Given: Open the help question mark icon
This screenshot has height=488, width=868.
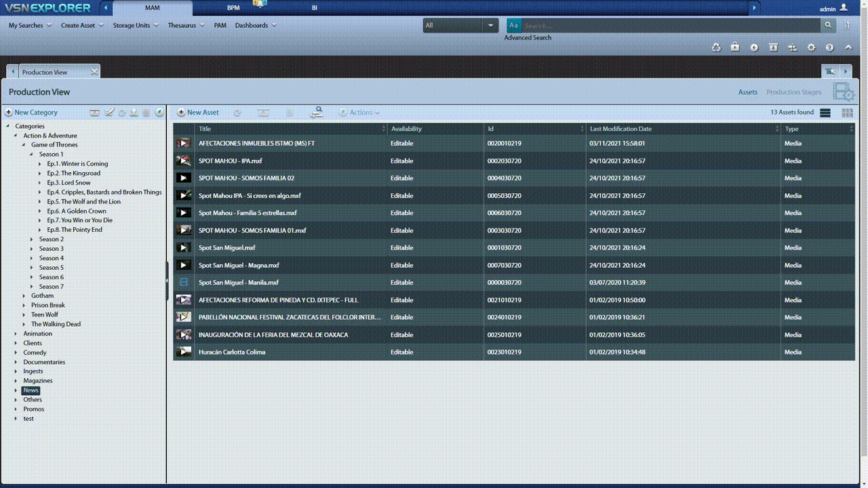Looking at the screenshot, I should coord(829,47).
